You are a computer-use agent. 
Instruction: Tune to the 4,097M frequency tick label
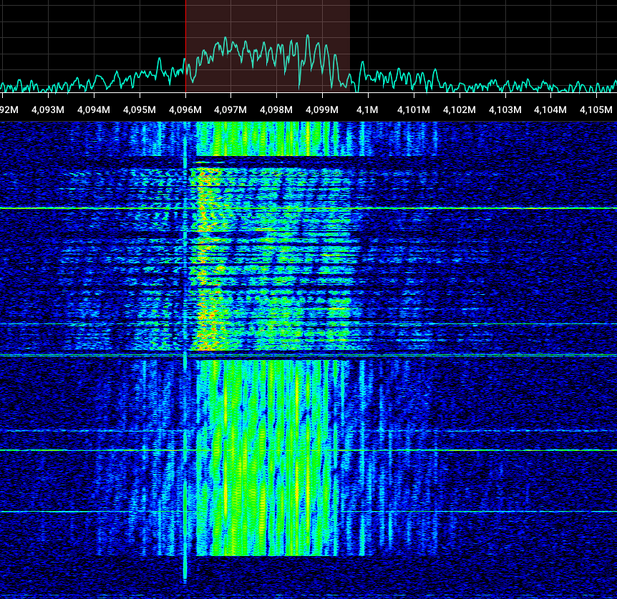(230, 110)
